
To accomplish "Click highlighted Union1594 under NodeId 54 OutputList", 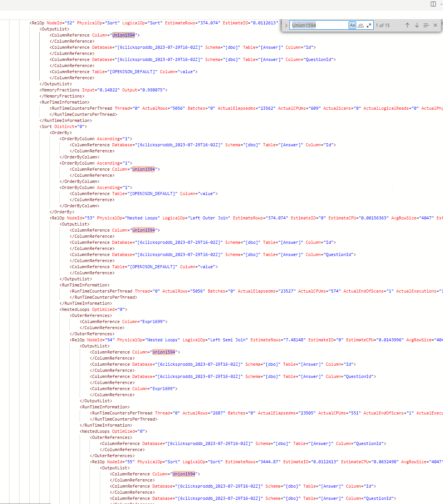I will (x=164, y=352).
